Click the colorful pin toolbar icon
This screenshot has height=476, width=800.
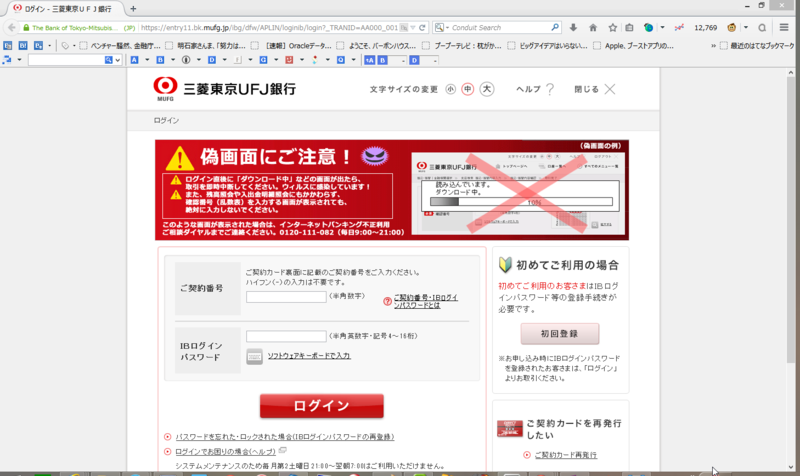[x=315, y=60]
